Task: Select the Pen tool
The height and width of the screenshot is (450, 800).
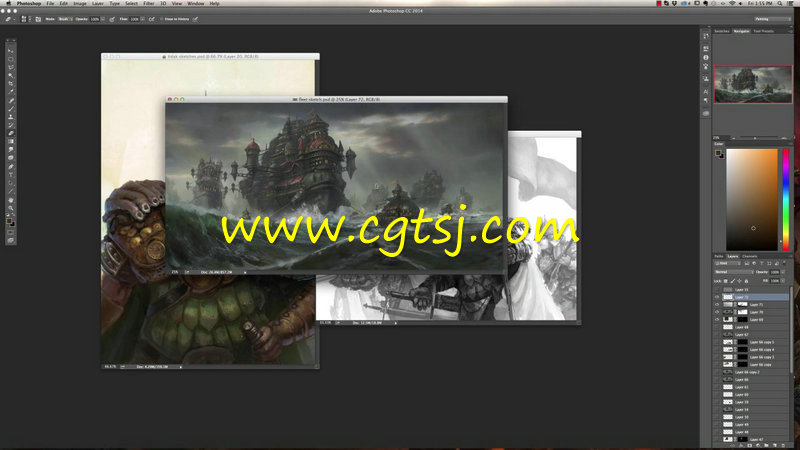Action: (11, 167)
